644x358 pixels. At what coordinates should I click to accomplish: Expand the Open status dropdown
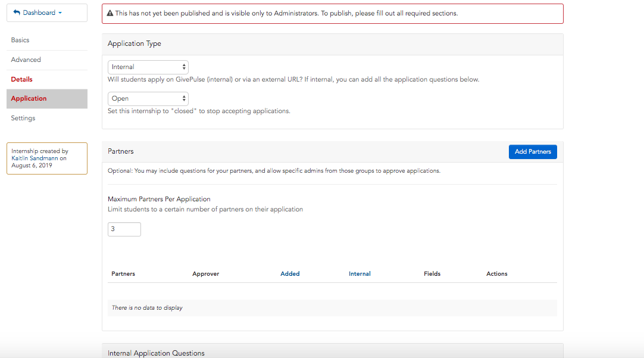pos(148,99)
